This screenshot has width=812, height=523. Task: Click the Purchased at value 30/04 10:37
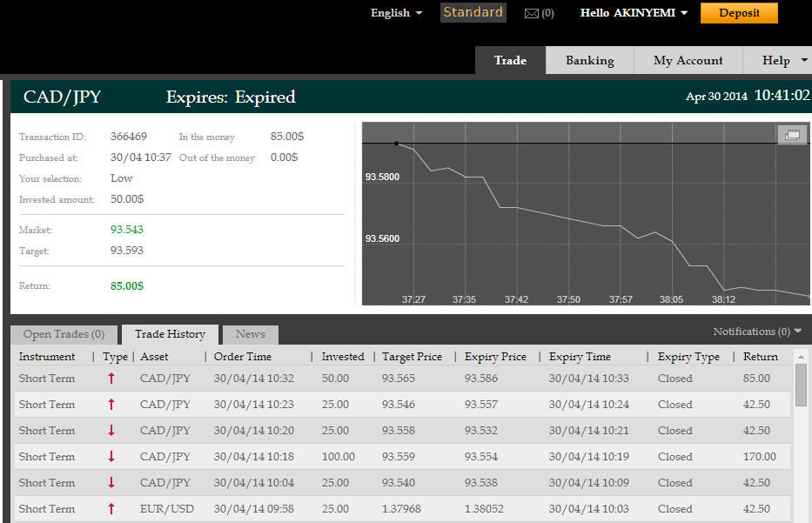pyautogui.click(x=141, y=158)
